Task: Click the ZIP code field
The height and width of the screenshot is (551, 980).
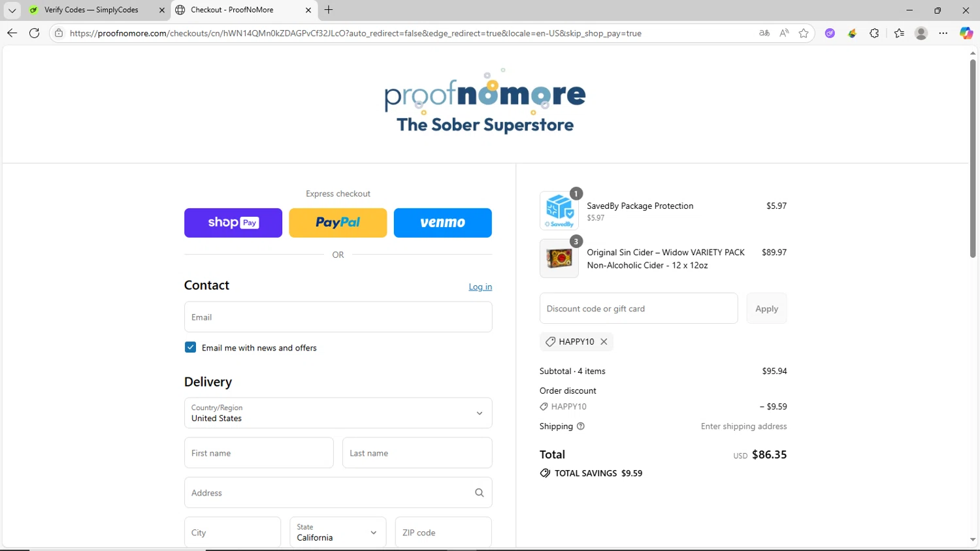Action: tap(443, 533)
